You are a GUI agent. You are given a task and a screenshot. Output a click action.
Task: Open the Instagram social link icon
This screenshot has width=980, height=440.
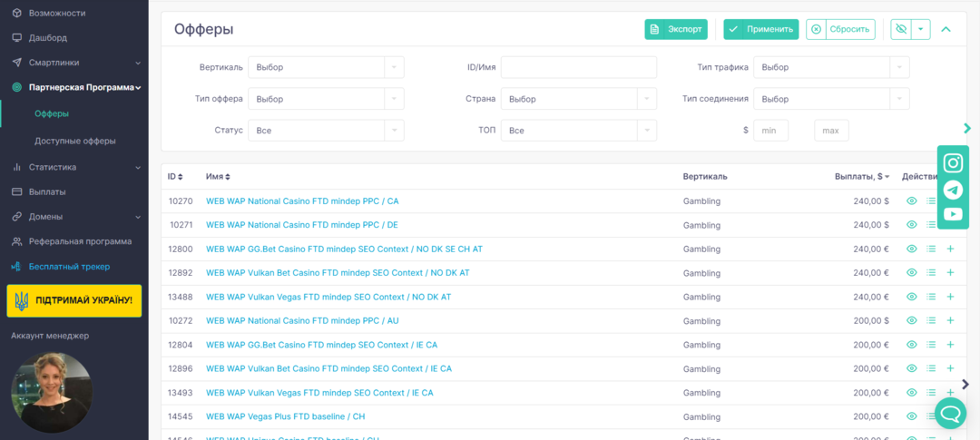952,163
